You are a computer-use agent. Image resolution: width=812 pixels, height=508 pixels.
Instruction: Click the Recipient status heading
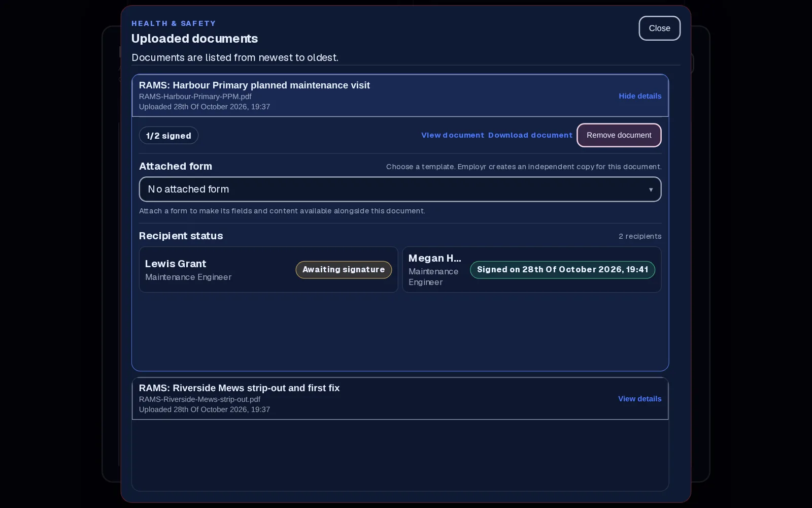coord(181,236)
